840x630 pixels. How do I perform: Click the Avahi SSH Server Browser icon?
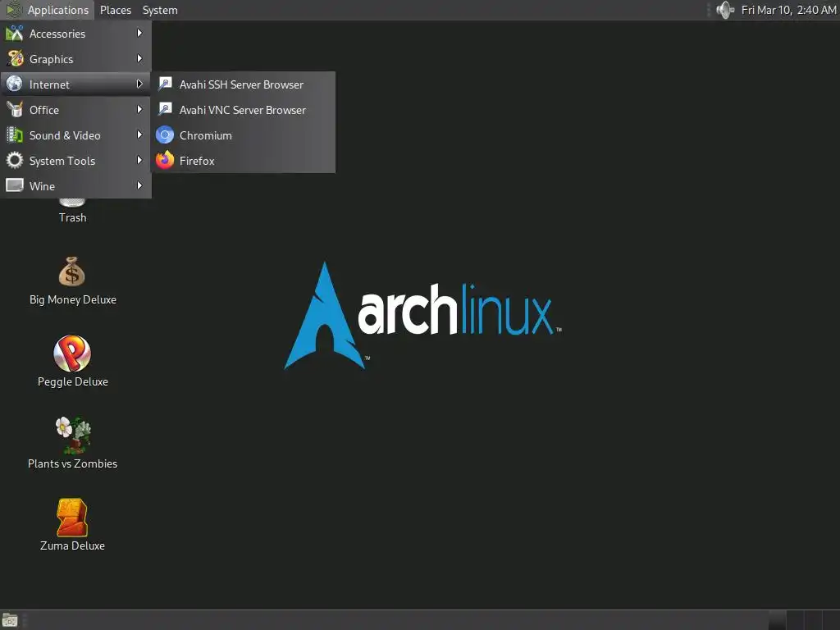click(165, 84)
